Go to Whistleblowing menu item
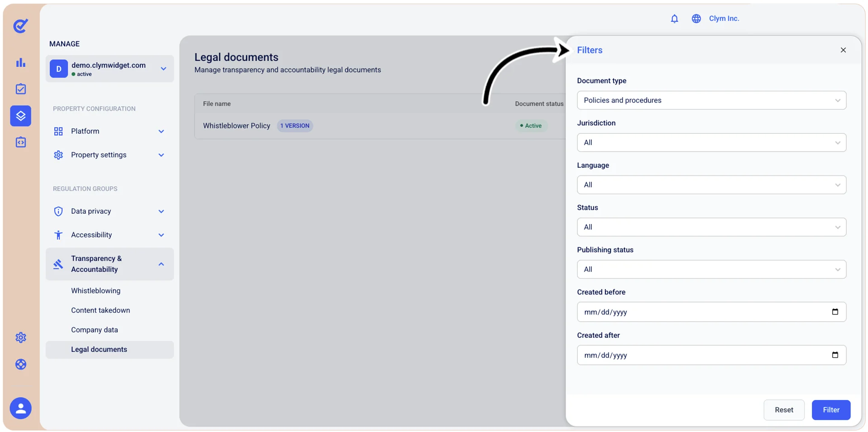The image size is (868, 432). click(96, 291)
